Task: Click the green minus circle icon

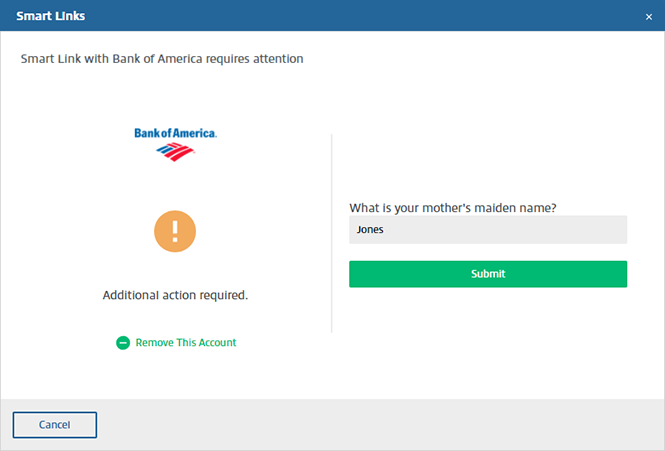Action: pyautogui.click(x=123, y=343)
